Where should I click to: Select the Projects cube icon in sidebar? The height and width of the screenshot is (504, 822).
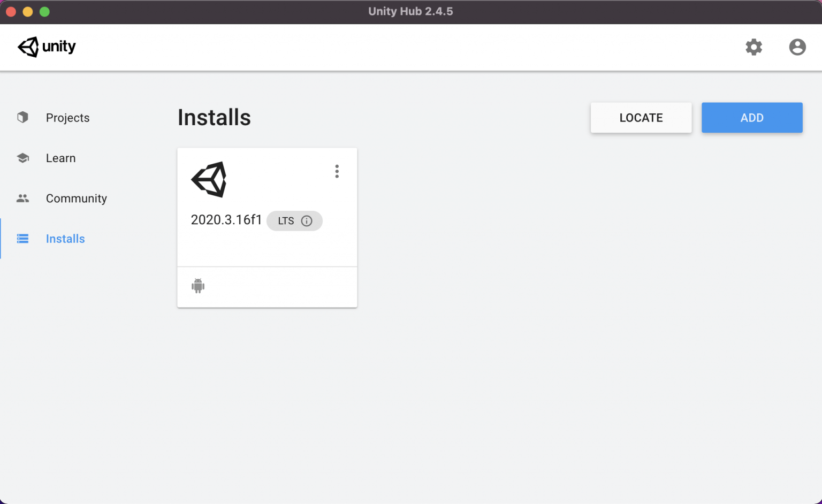pyautogui.click(x=22, y=117)
